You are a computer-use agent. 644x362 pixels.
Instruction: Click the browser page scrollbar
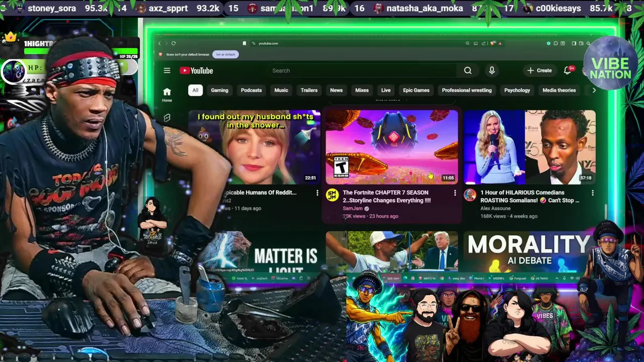pos(606,212)
